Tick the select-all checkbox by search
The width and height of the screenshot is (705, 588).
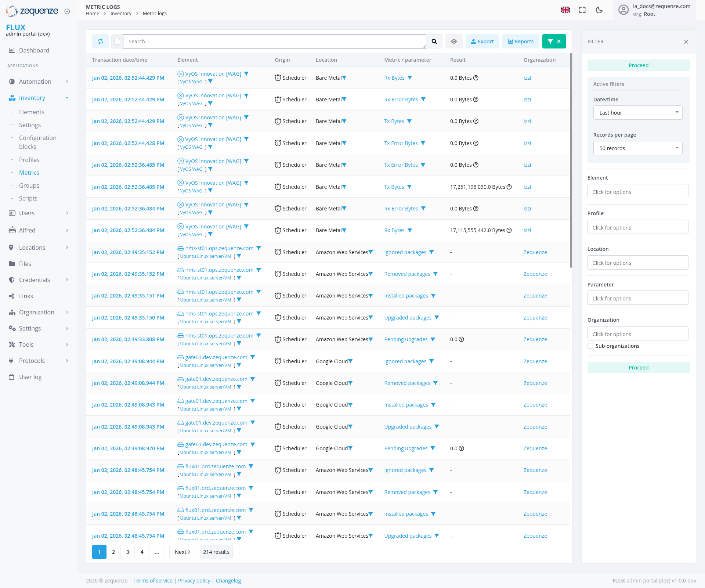point(117,42)
